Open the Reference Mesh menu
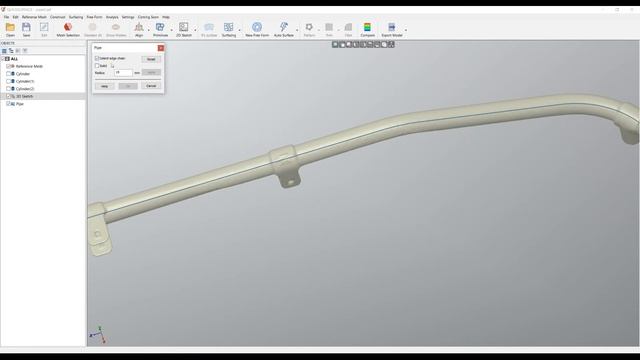The image size is (640, 360). [34, 17]
